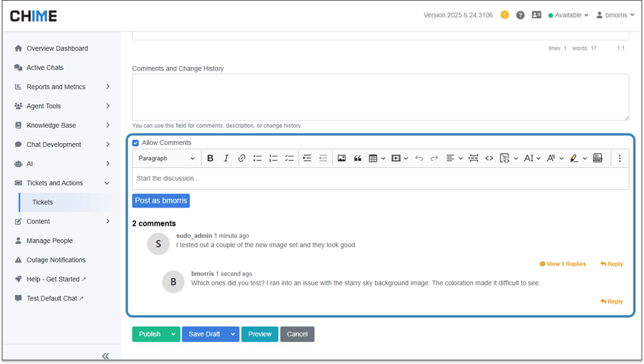Open the media dropdown arrow
Viewport: 644px width, 364px height.
(x=406, y=158)
